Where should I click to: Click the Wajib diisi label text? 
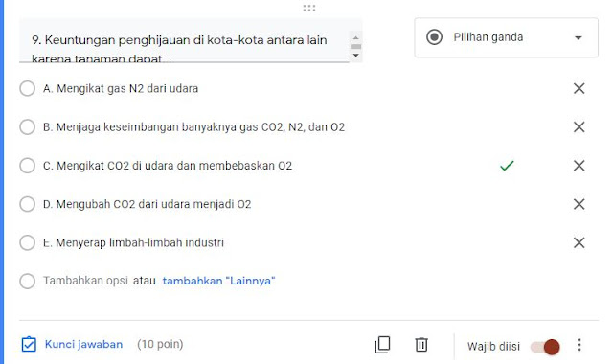pos(493,347)
